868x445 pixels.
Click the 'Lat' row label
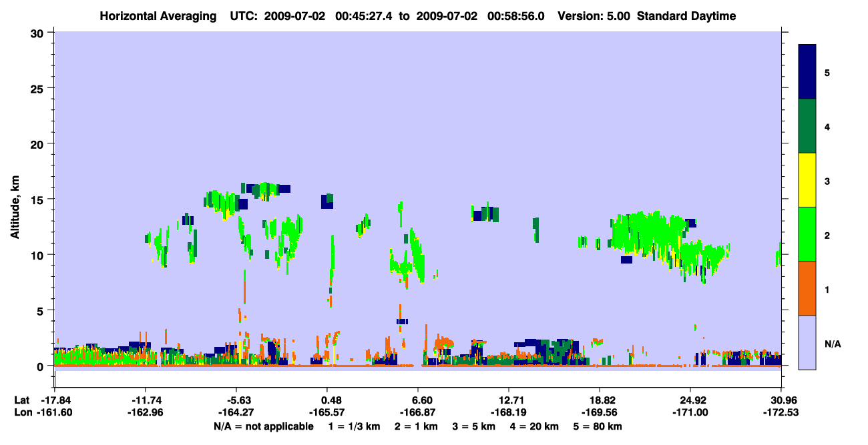[x=22, y=400]
